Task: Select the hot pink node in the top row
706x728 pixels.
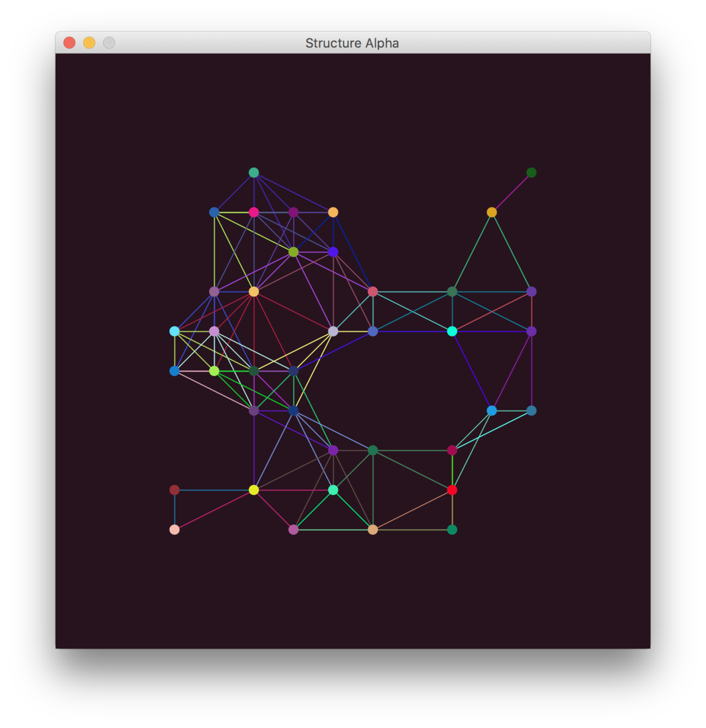Action: [254, 212]
